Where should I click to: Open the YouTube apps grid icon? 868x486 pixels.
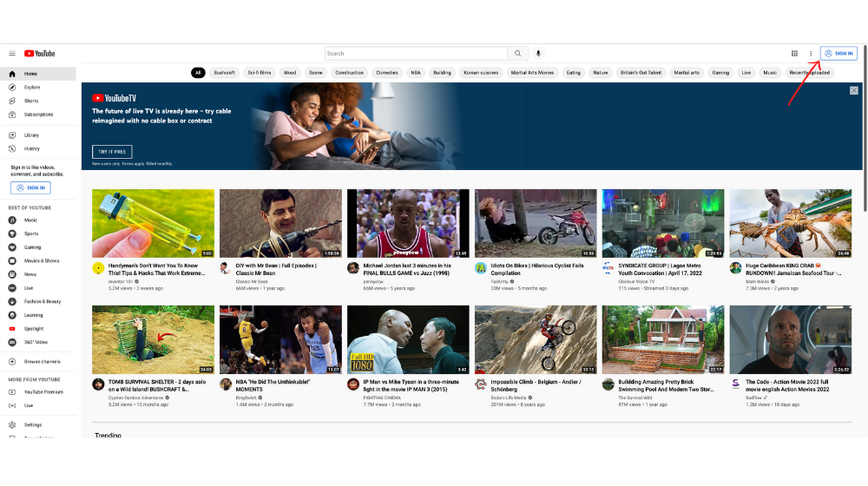click(x=794, y=54)
